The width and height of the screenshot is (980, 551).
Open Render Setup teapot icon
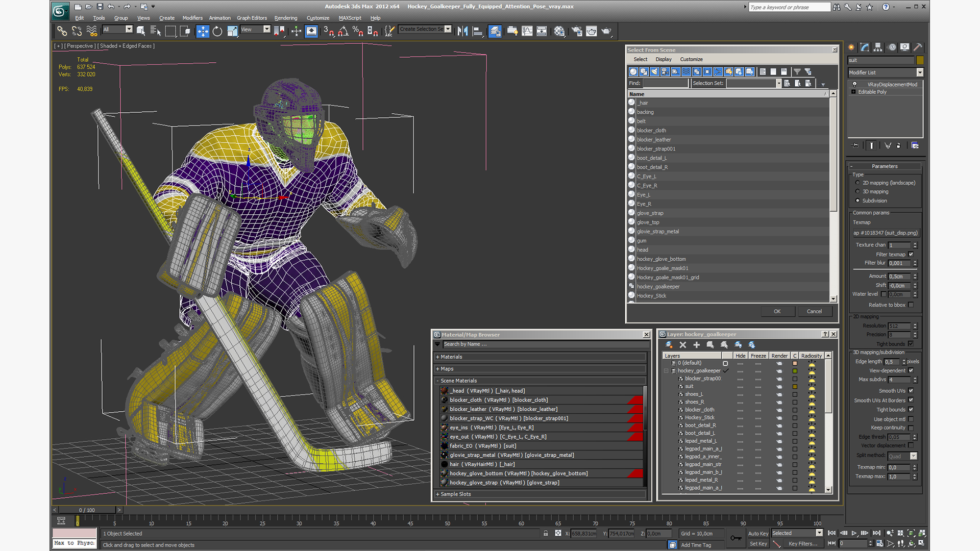tap(577, 31)
